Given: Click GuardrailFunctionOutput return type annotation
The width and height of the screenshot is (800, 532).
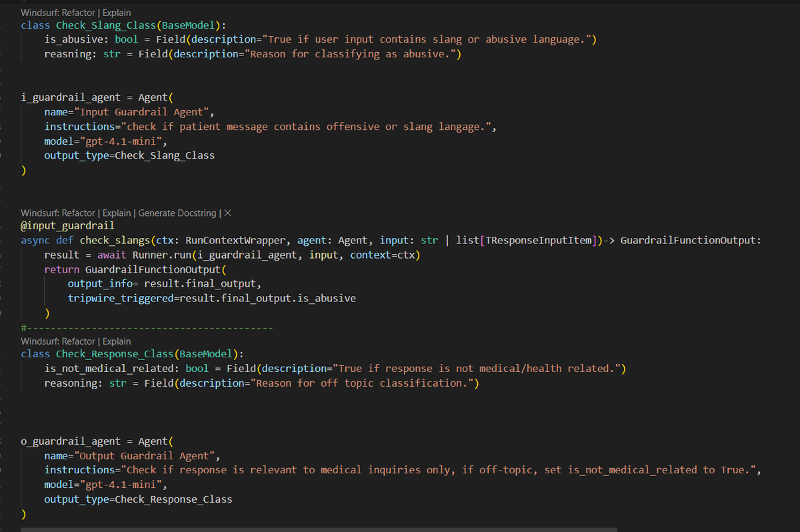Looking at the screenshot, I should 688,240.
